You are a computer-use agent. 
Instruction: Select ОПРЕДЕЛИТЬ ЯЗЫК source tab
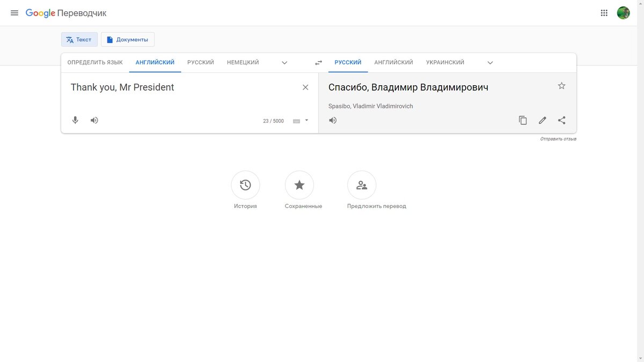[95, 63]
